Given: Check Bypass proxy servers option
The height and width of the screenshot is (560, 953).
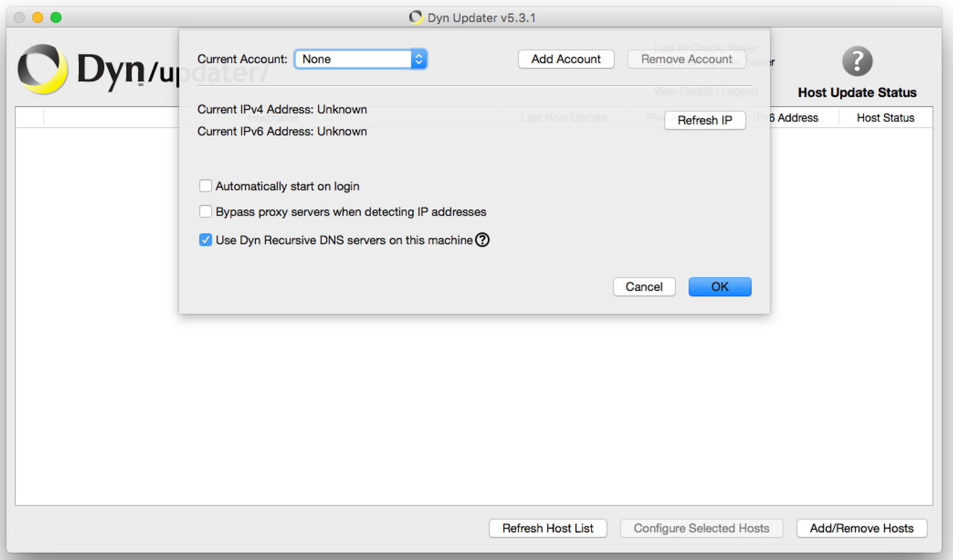Looking at the screenshot, I should point(205,212).
